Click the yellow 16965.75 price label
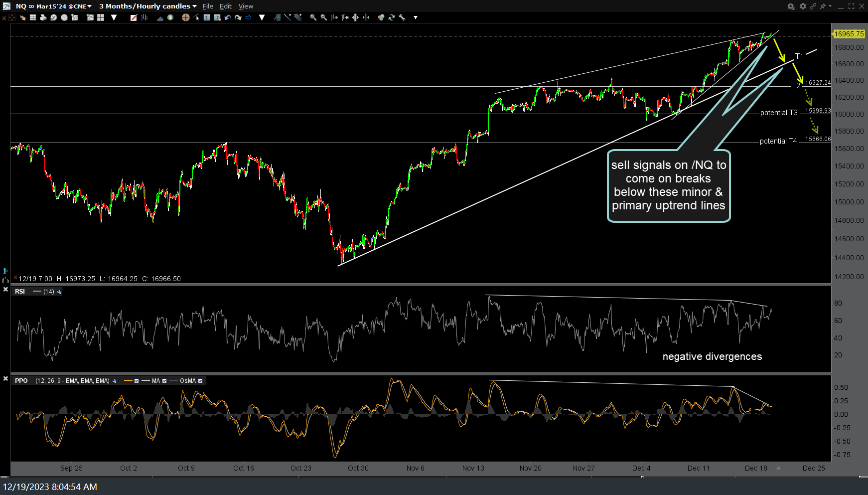 [849, 34]
